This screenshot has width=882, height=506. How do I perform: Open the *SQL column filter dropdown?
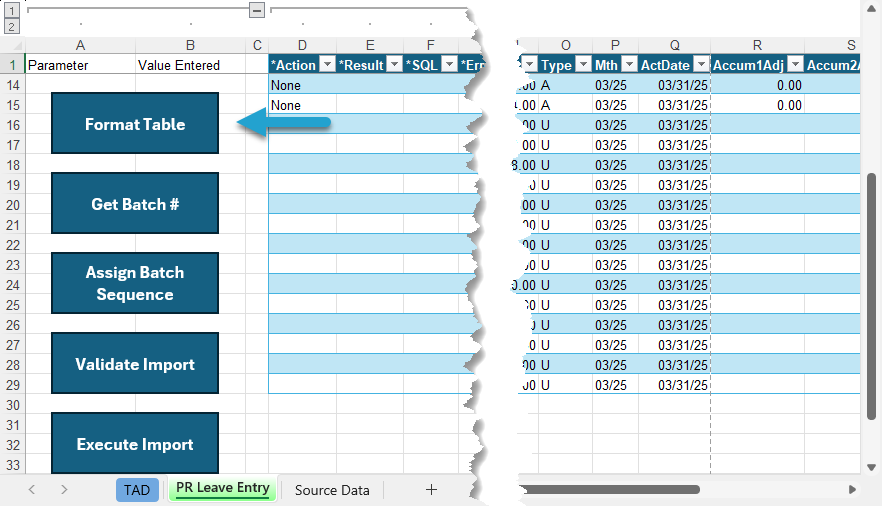coord(449,64)
